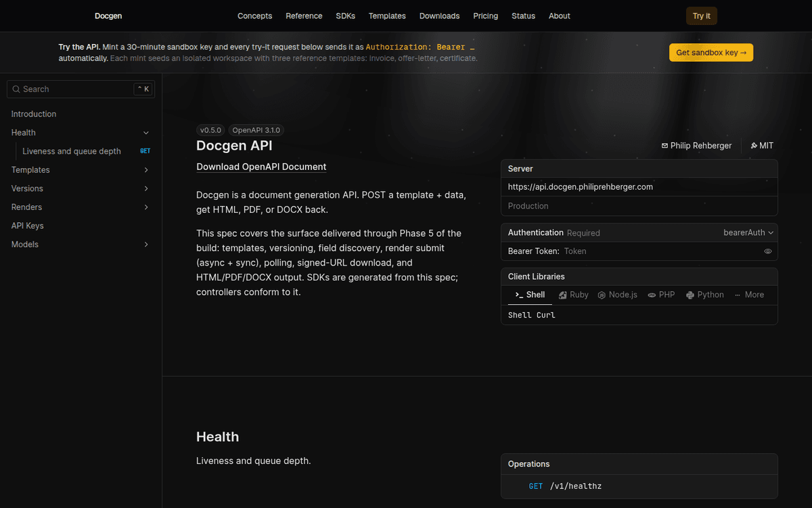812x508 pixels.
Task: Click the Shell terminal icon
Action: click(519, 295)
